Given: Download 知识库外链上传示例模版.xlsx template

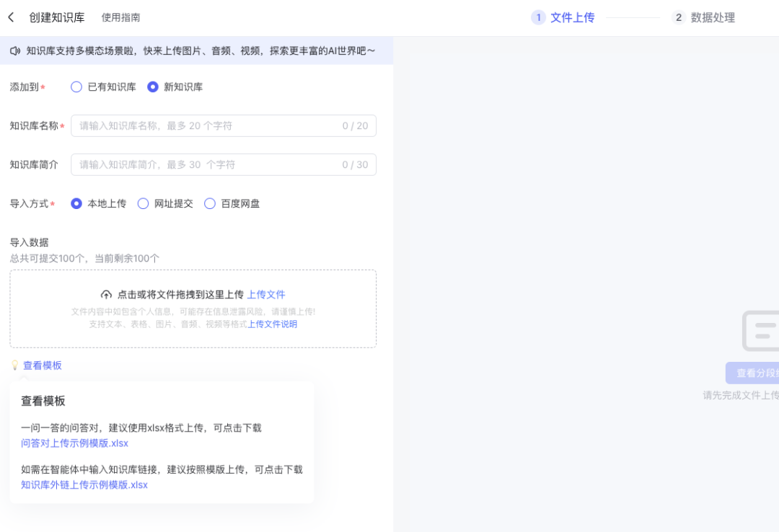Looking at the screenshot, I should click(x=83, y=484).
